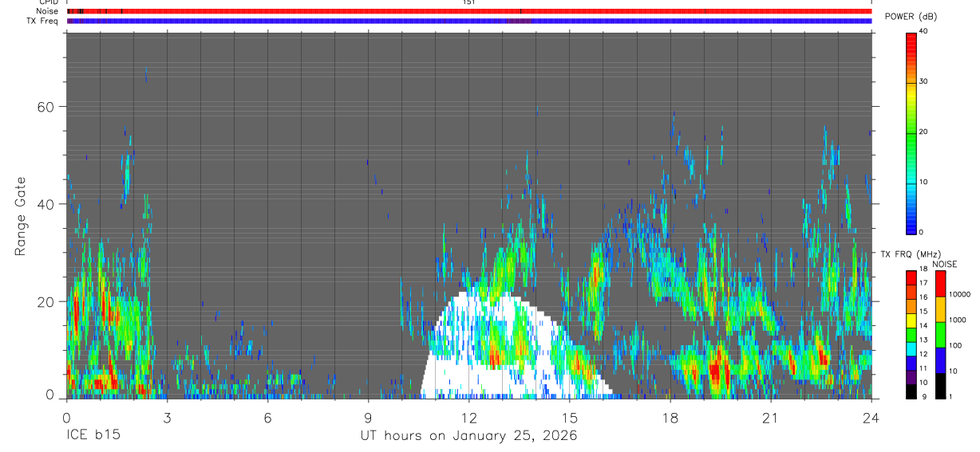Viewport: 980px width, 452px height.
Task: Click the '13' tick on TX FRQ legend
Action: [924, 340]
